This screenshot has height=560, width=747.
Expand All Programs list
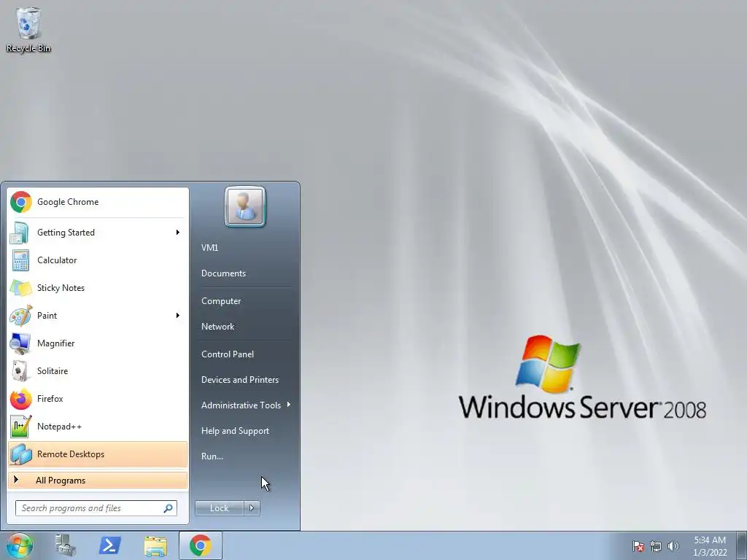[x=98, y=481]
